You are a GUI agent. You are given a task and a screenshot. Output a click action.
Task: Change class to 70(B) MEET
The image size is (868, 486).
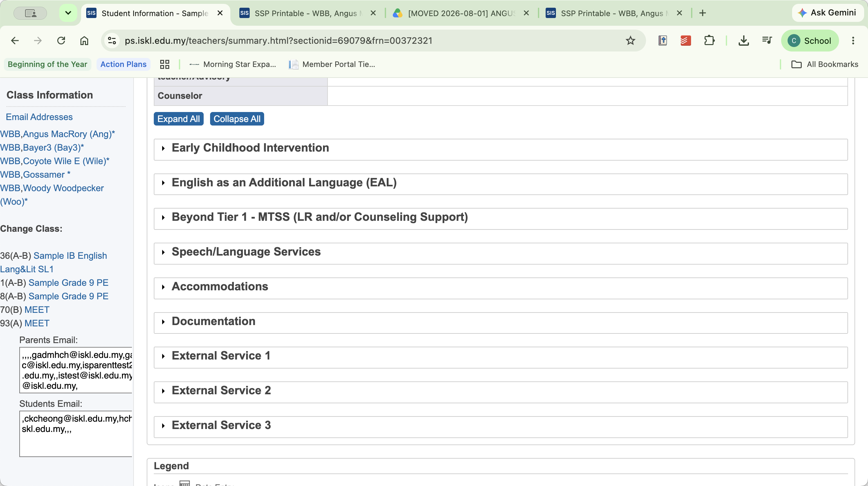[37, 310]
